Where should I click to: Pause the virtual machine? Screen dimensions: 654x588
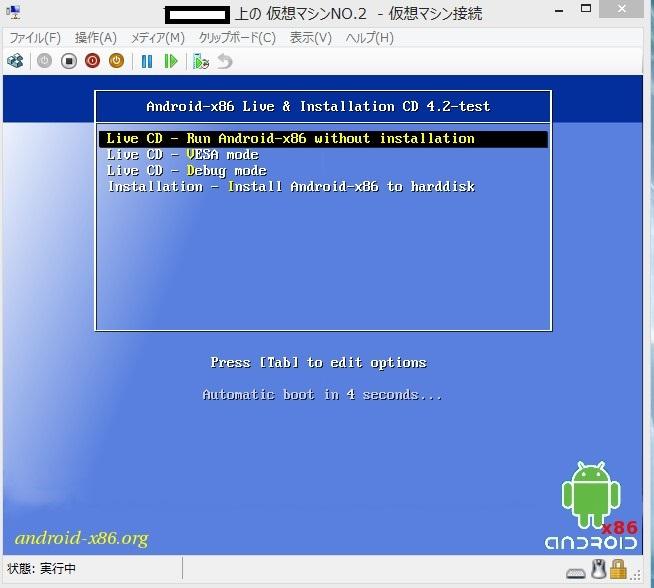pyautogui.click(x=147, y=61)
